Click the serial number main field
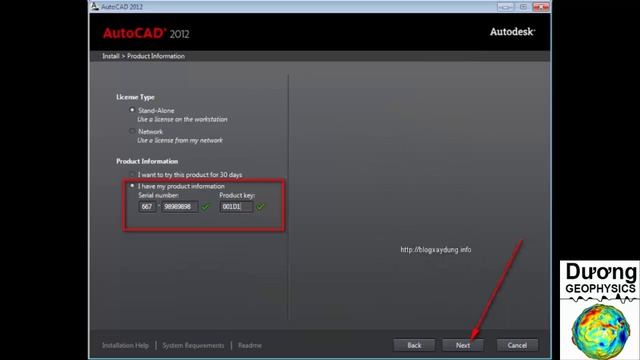Viewport: 640px width, 360px height. [180, 207]
